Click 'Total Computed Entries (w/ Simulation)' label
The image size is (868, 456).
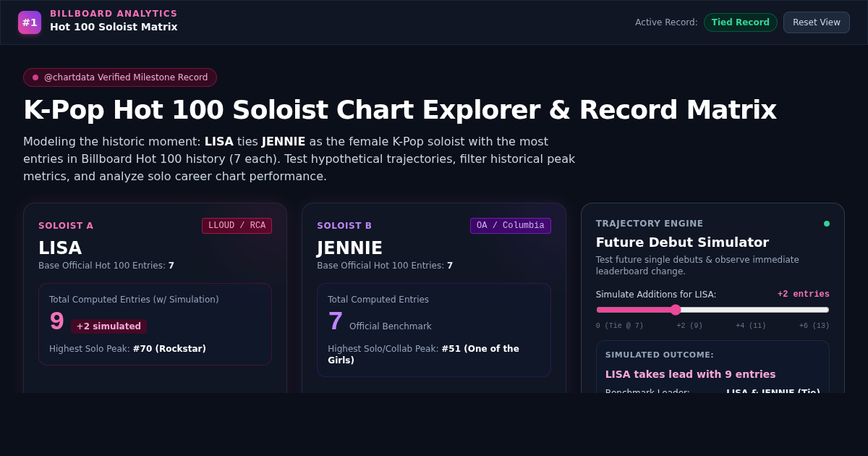(134, 300)
